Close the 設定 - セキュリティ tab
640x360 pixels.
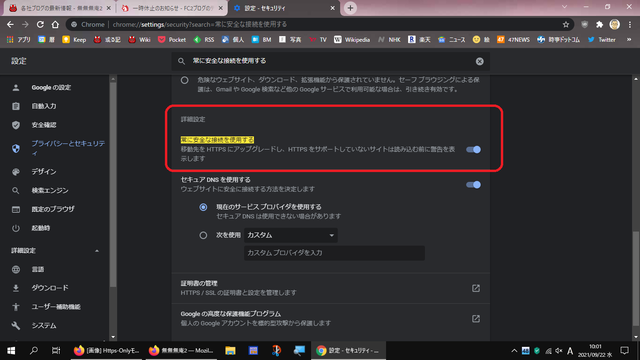333,8
